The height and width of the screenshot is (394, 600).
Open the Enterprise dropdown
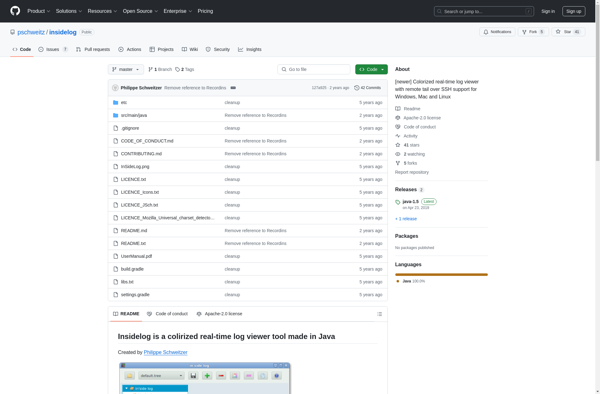coord(178,11)
